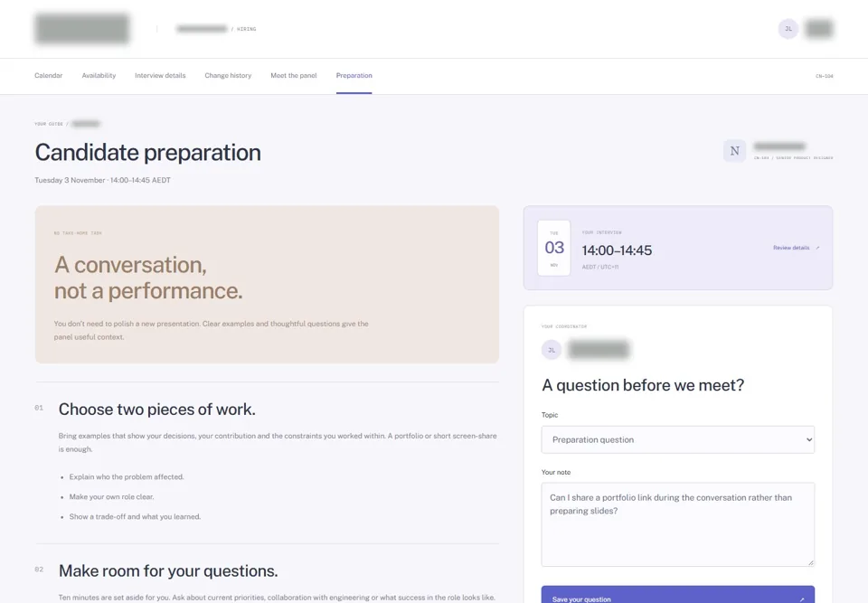Click the arrow icon beside Review details
This screenshot has width=868, height=603.
point(817,248)
